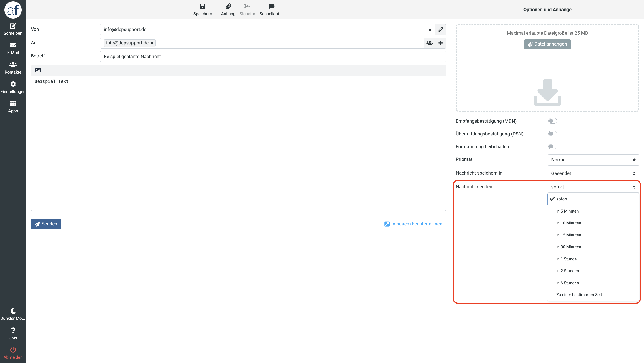Viewport: 644px width, 363px height.
Task: Remove info@dcpsupport.de recipient with the x
Action: click(152, 43)
